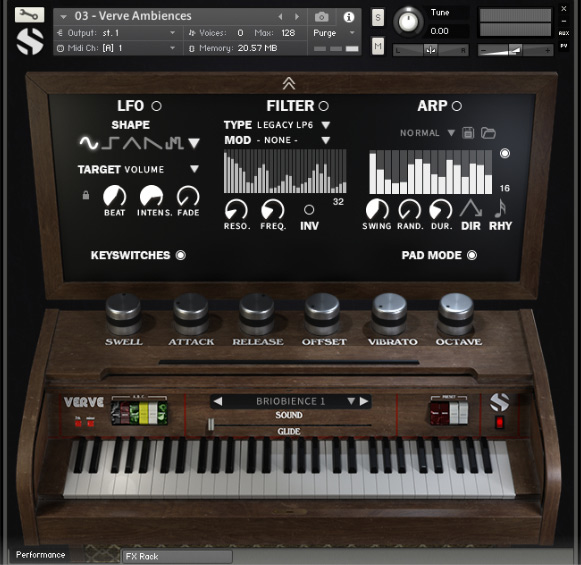Click the red power light icon

[x=499, y=422]
